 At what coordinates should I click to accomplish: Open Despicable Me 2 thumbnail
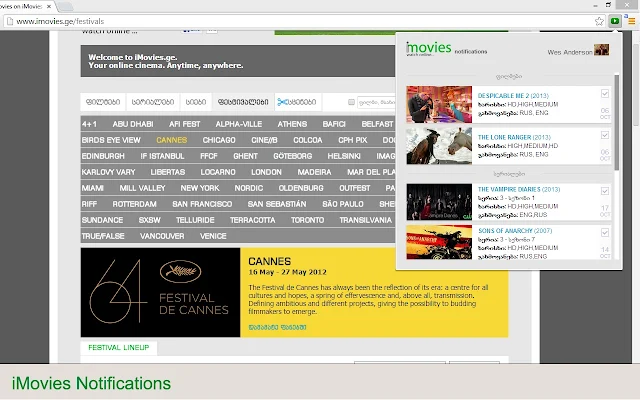439,104
